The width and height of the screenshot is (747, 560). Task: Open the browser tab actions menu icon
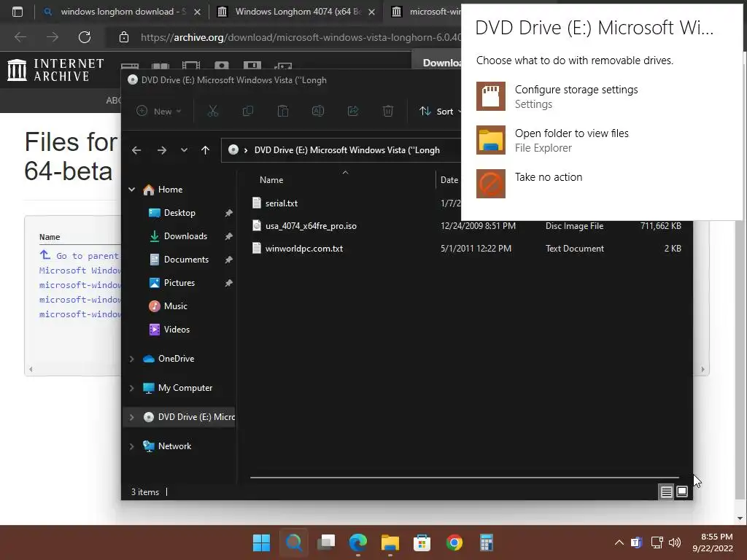pos(18,12)
